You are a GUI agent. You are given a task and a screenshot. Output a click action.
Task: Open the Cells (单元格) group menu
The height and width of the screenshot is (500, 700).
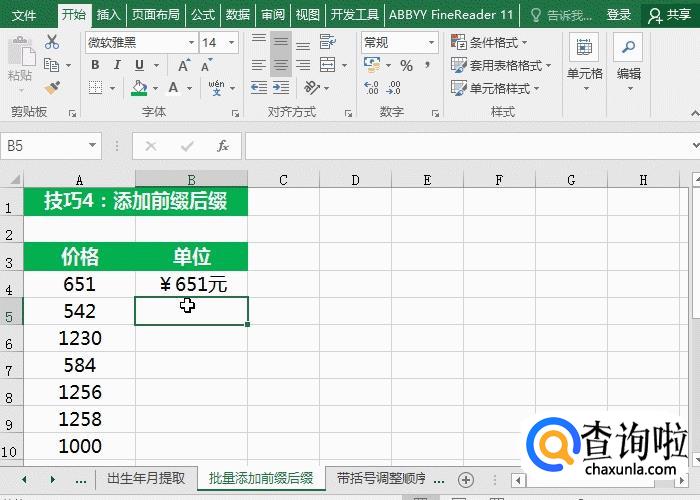click(585, 63)
